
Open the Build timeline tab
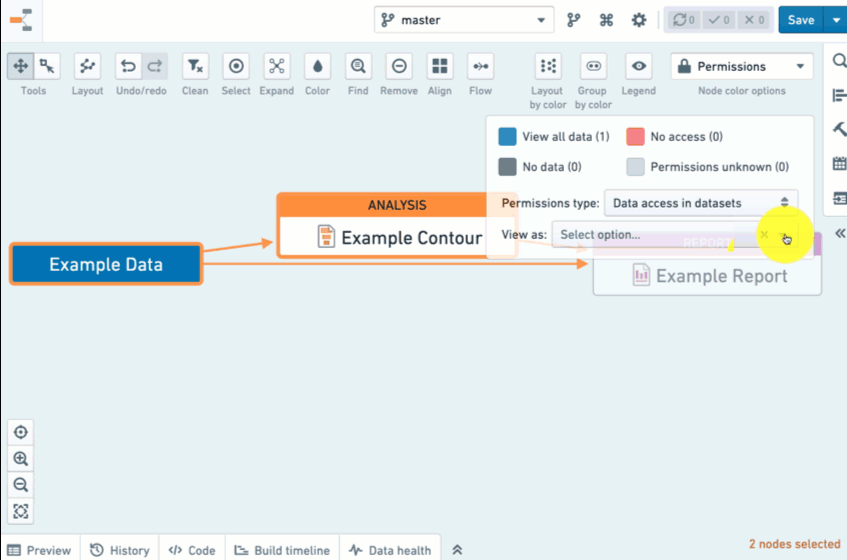(282, 550)
